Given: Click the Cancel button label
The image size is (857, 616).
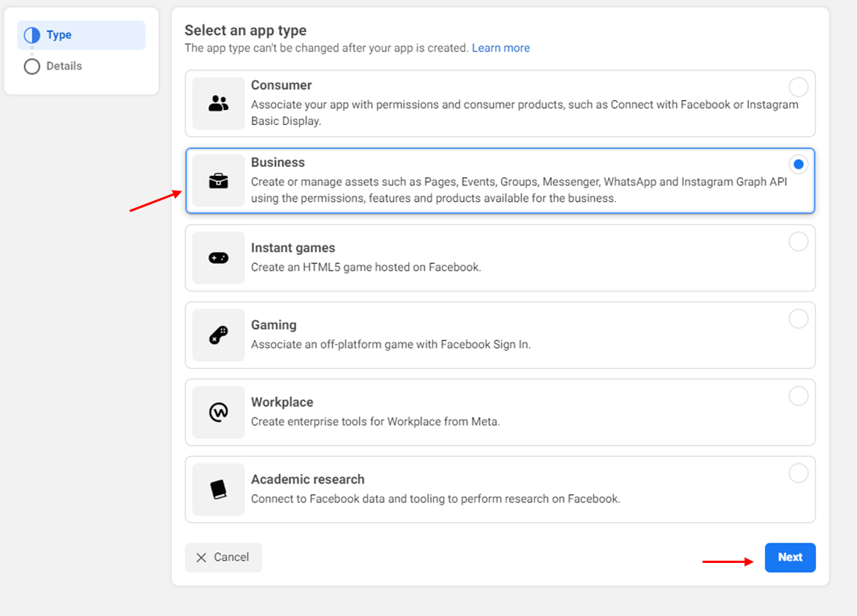Looking at the screenshot, I should 231,557.
